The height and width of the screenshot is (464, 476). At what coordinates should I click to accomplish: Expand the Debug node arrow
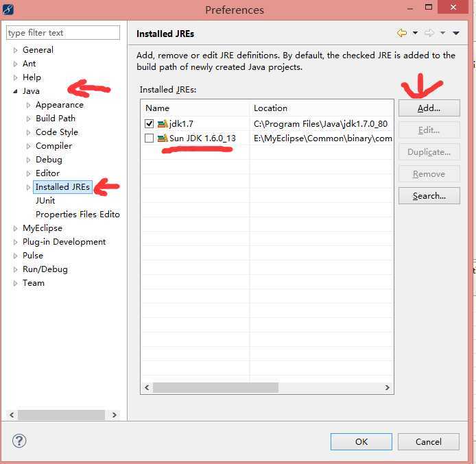pyautogui.click(x=29, y=160)
